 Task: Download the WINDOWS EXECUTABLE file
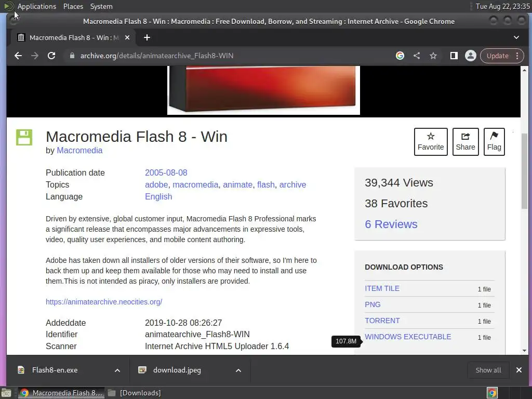coord(408,337)
